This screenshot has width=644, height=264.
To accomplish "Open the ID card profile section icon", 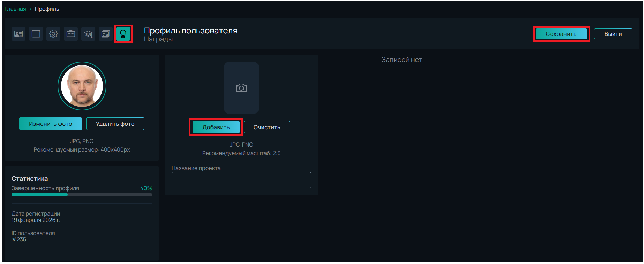I will click(18, 34).
